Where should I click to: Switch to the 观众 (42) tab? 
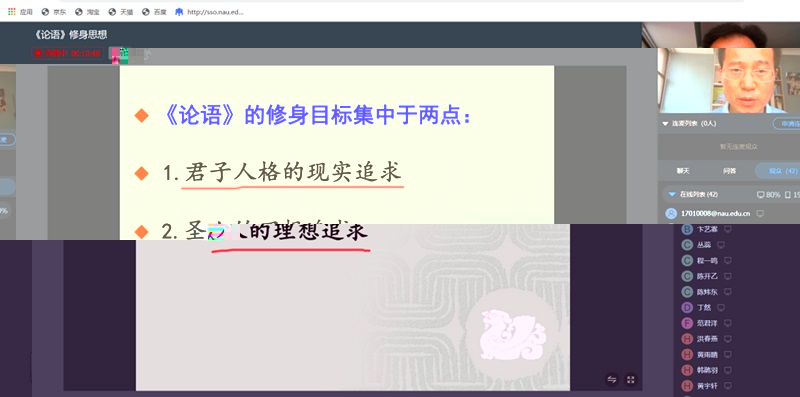[779, 171]
